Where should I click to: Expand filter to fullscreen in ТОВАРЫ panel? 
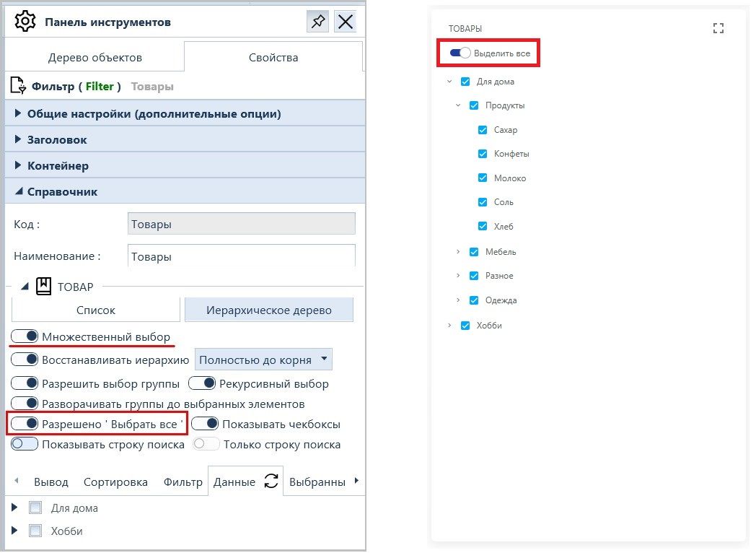(x=718, y=28)
